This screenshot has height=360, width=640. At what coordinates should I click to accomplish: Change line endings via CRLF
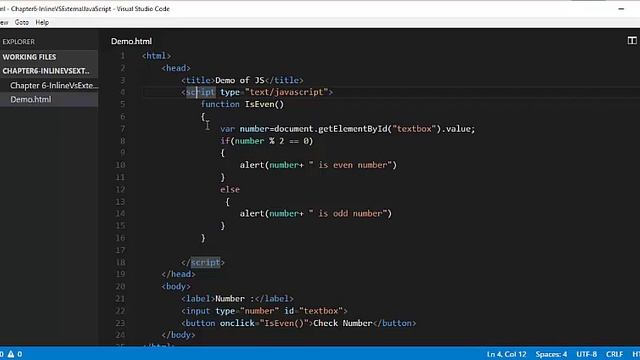click(614, 354)
